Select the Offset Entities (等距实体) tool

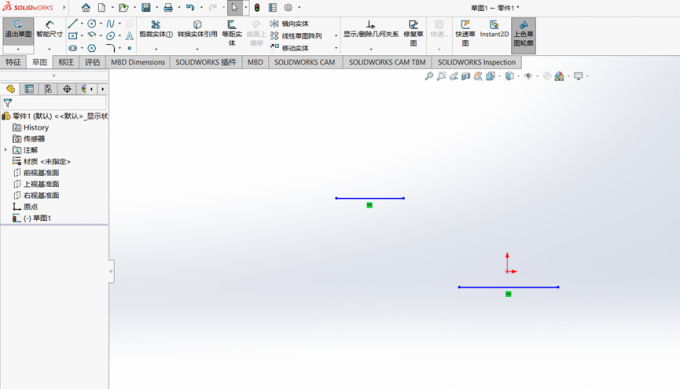(232, 33)
